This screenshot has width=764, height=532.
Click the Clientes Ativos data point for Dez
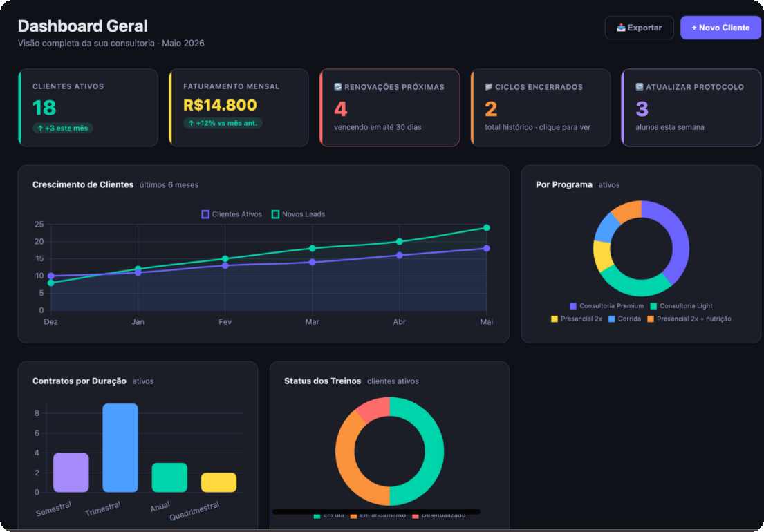click(50, 276)
